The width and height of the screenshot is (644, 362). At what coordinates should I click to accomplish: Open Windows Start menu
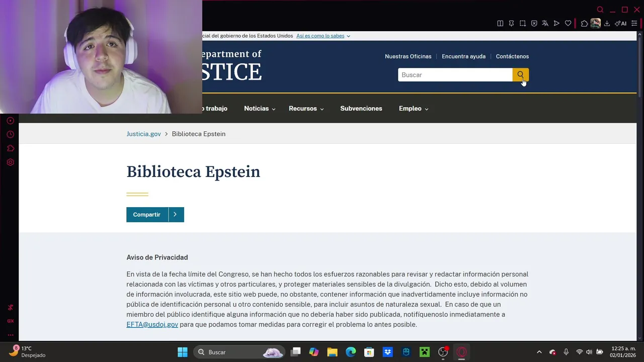(183, 352)
